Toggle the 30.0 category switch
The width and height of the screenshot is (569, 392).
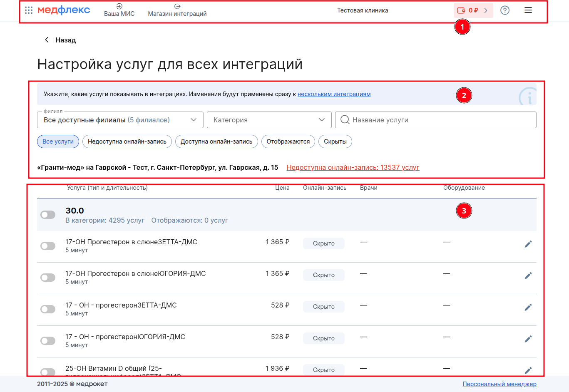[48, 215]
